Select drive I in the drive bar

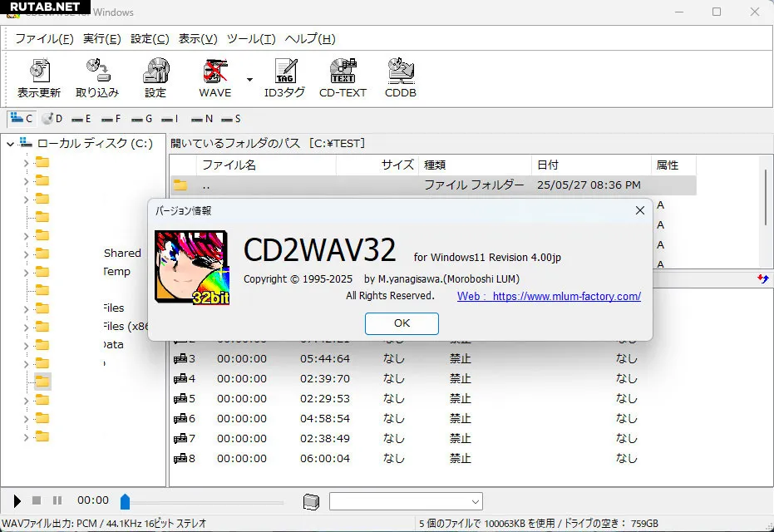[170, 118]
